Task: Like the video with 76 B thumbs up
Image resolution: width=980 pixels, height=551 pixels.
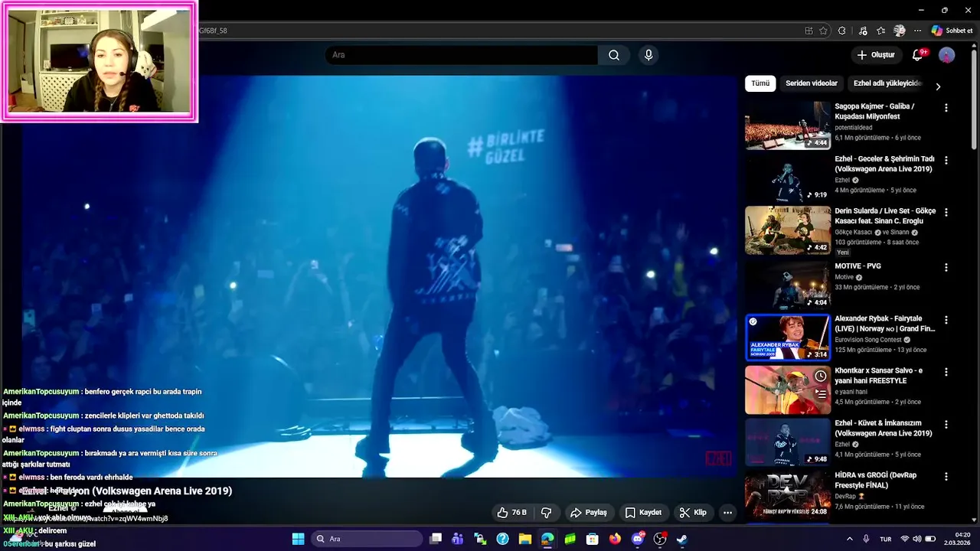Action: (512, 512)
